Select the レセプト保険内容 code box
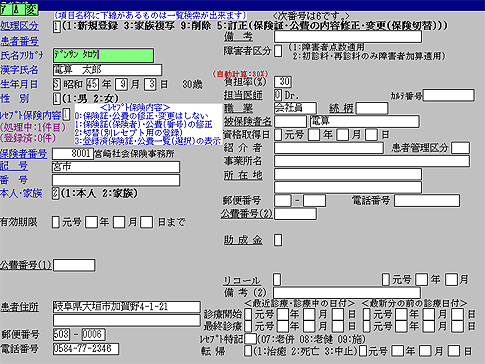The height and width of the screenshot is (364, 485). point(66,115)
